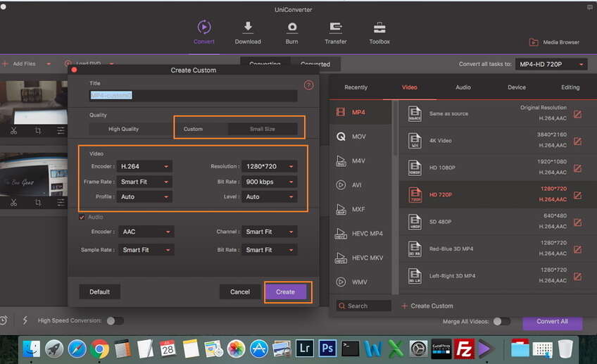
Task: Click the Default button
Action: point(99,291)
